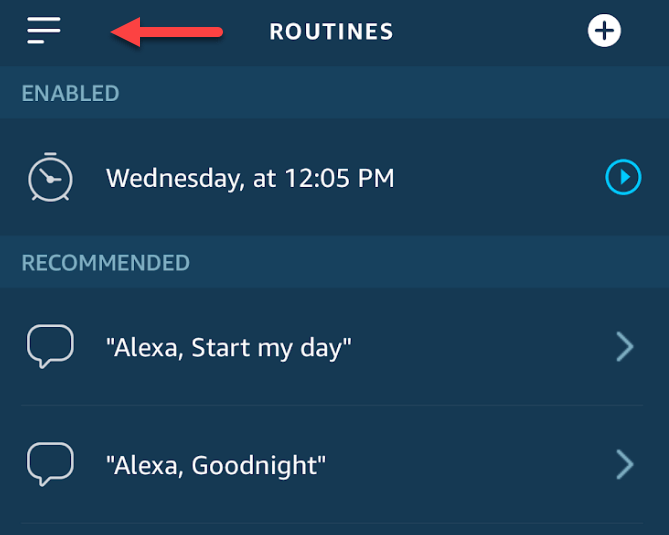Click blank space left of Wednesday play button
This screenshot has width=669, height=535.
click(x=499, y=178)
